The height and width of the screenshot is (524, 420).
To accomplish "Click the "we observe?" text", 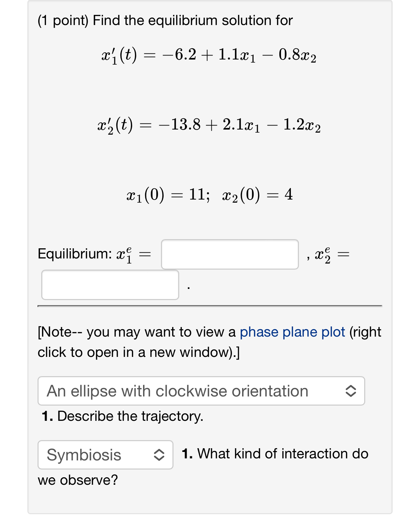I will [78, 480].
